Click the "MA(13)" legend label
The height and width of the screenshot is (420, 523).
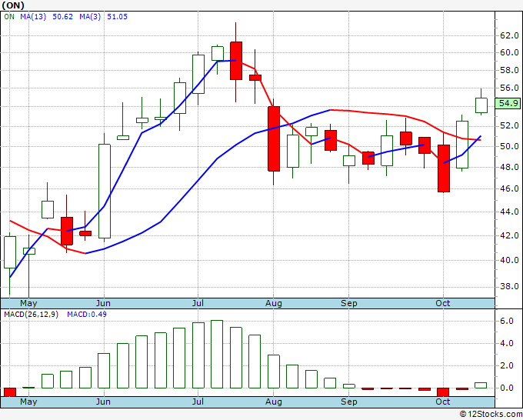[x=33, y=17]
